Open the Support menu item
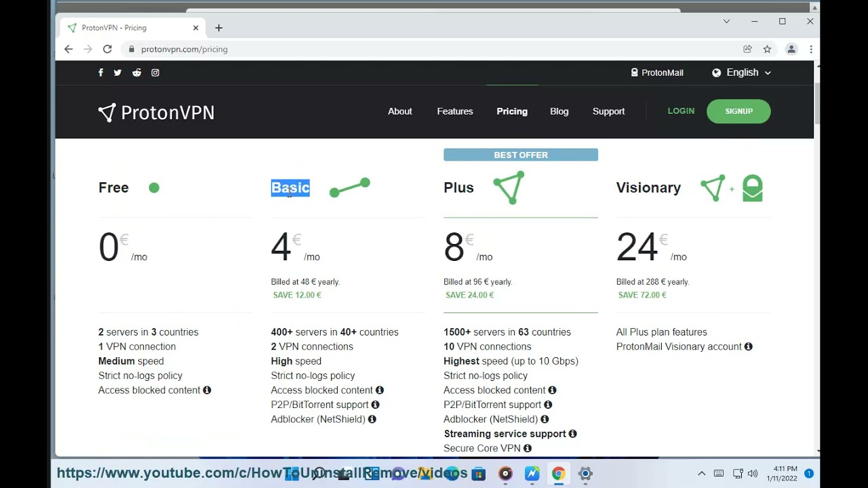Image resolution: width=868 pixels, height=488 pixels. click(608, 111)
